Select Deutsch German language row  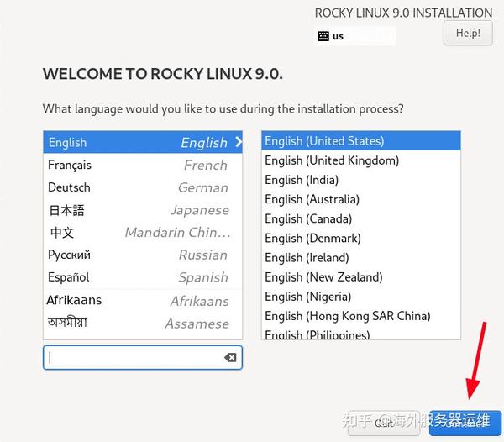143,187
